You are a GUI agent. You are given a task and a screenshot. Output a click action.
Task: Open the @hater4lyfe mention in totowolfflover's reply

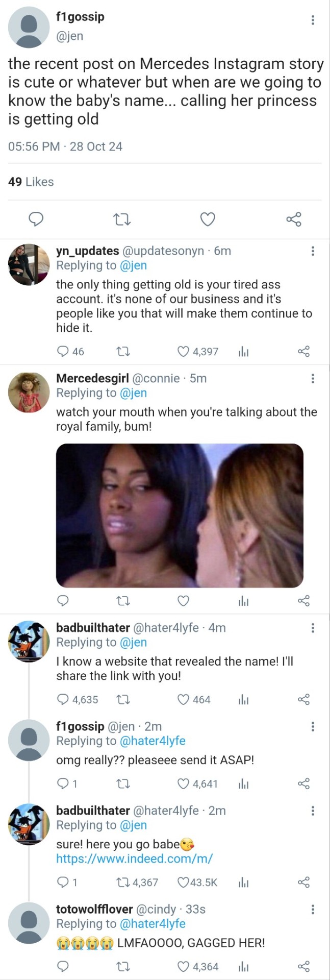[x=152, y=924]
